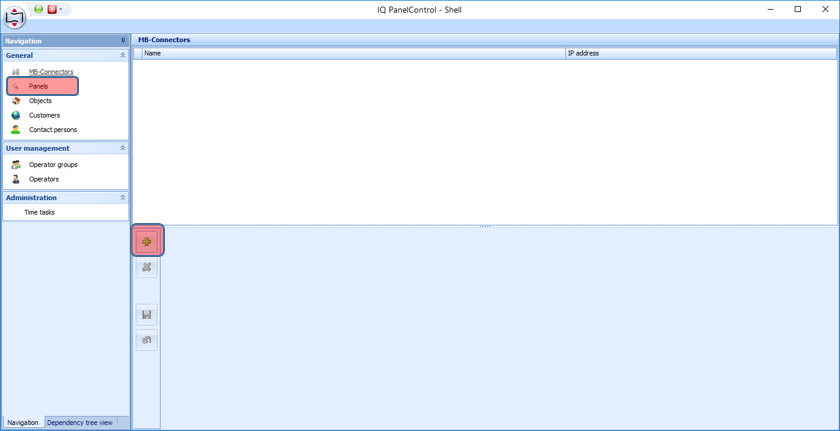Click the Customers globe icon

(x=16, y=115)
